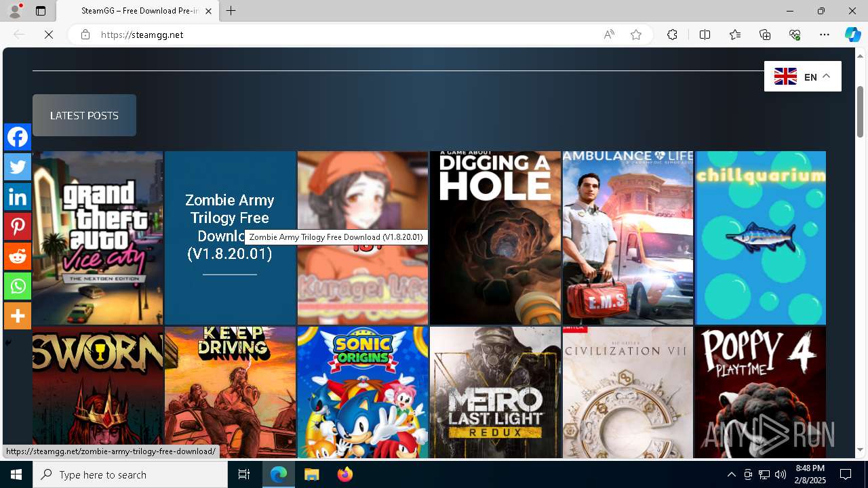Image resolution: width=868 pixels, height=488 pixels.
Task: Open Read aloud in address bar
Action: [609, 35]
